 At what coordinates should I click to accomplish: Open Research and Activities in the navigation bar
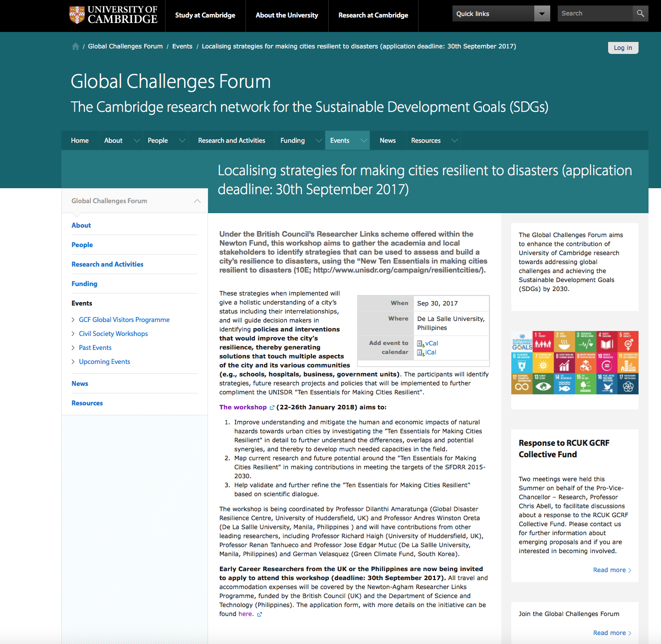[231, 141]
